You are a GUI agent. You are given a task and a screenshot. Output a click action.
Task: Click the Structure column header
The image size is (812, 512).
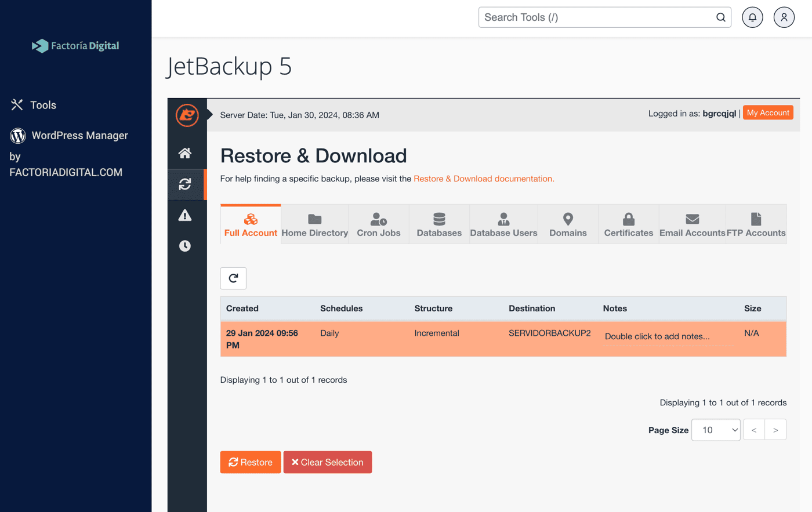pyautogui.click(x=433, y=308)
